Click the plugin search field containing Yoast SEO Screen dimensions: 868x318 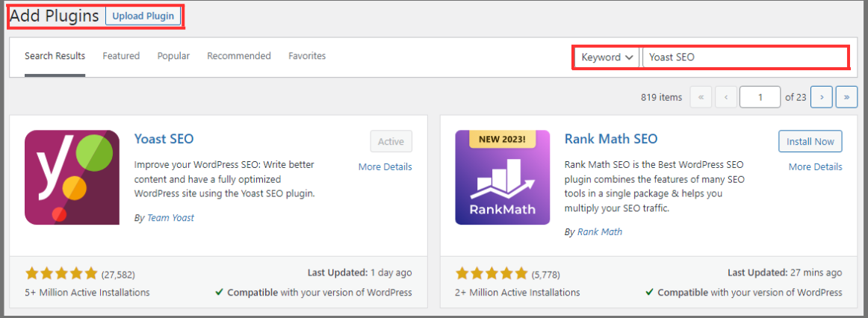coord(745,57)
